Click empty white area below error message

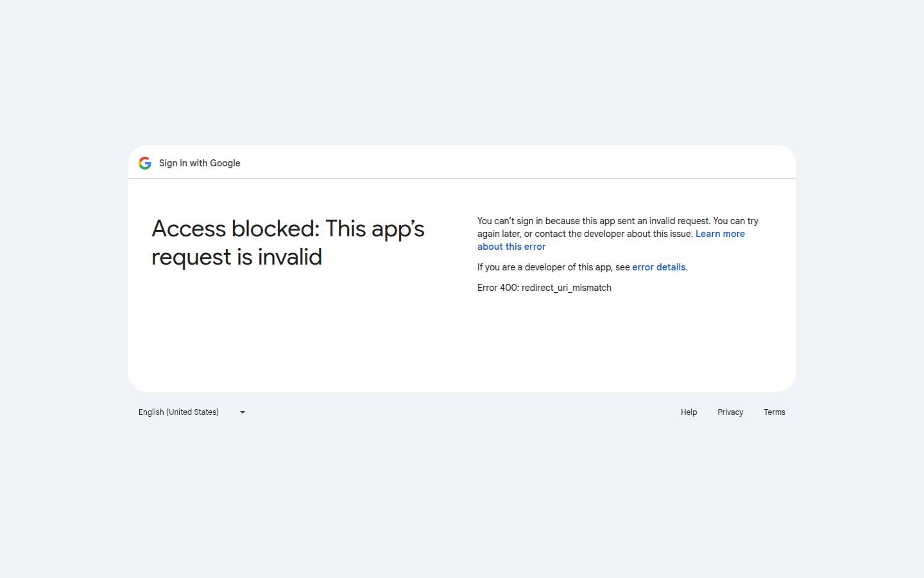click(x=616, y=340)
